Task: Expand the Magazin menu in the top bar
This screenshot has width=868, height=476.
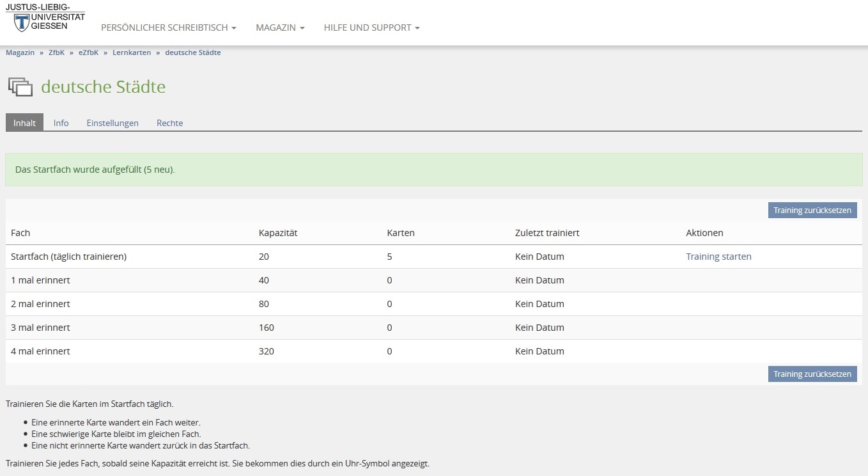Action: click(280, 28)
